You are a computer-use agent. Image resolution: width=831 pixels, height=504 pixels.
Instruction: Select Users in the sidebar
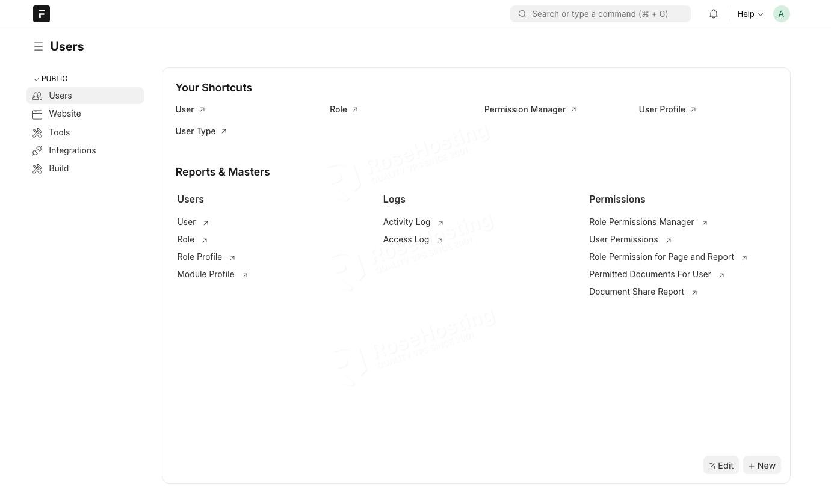60,96
